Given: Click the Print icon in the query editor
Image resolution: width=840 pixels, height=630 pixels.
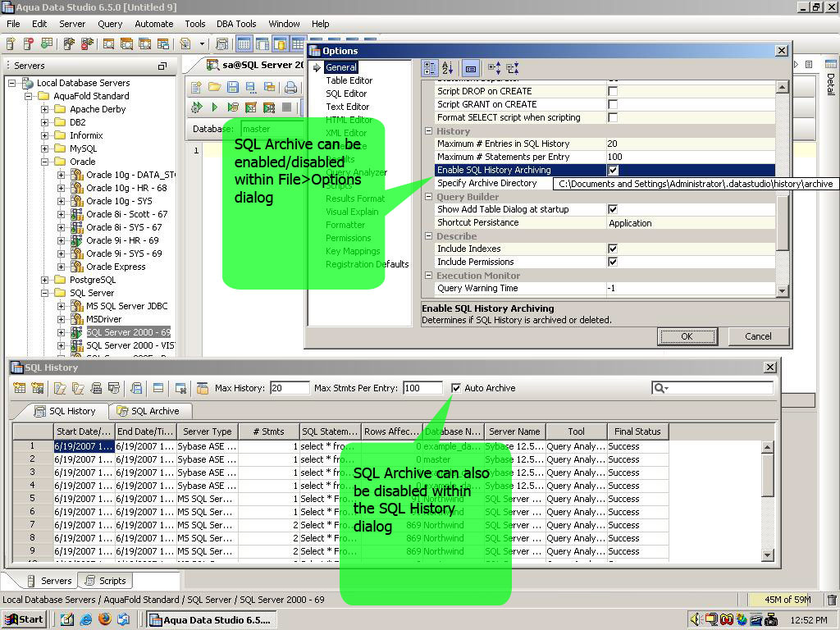Looking at the screenshot, I should point(290,87).
